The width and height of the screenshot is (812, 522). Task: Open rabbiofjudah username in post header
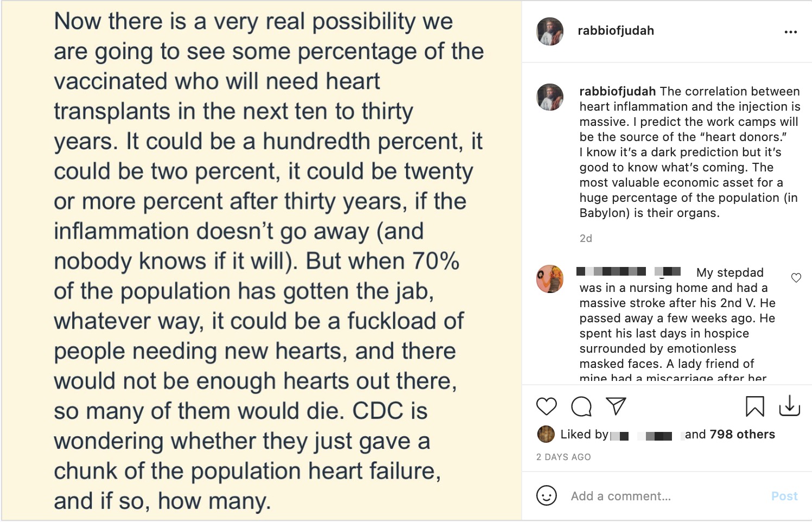pos(616,31)
